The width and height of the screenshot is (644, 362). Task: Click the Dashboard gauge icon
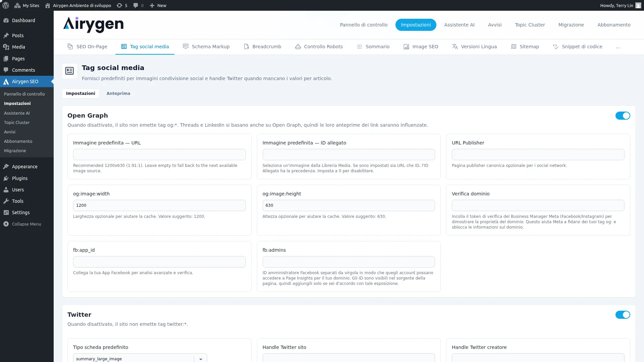click(6, 20)
